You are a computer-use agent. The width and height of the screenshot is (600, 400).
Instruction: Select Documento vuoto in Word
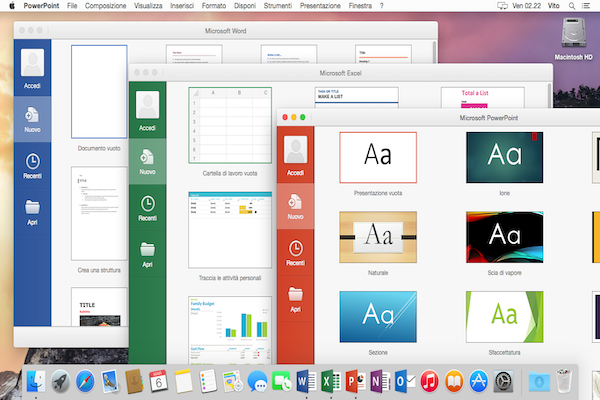pos(99,91)
